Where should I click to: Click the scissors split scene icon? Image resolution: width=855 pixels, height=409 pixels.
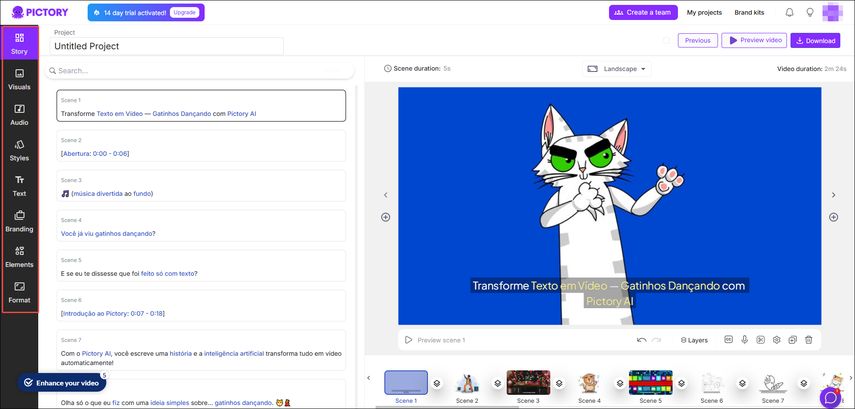point(760,340)
